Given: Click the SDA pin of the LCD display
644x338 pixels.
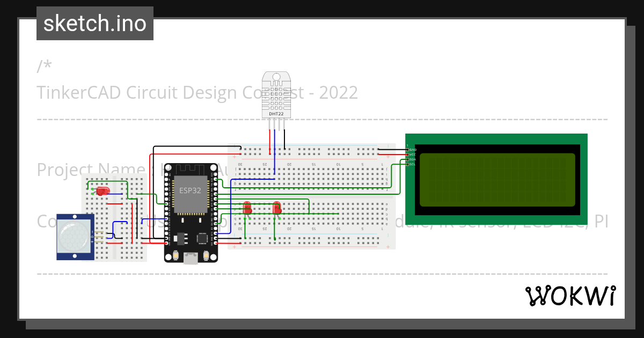Looking at the screenshot, I should [408, 159].
